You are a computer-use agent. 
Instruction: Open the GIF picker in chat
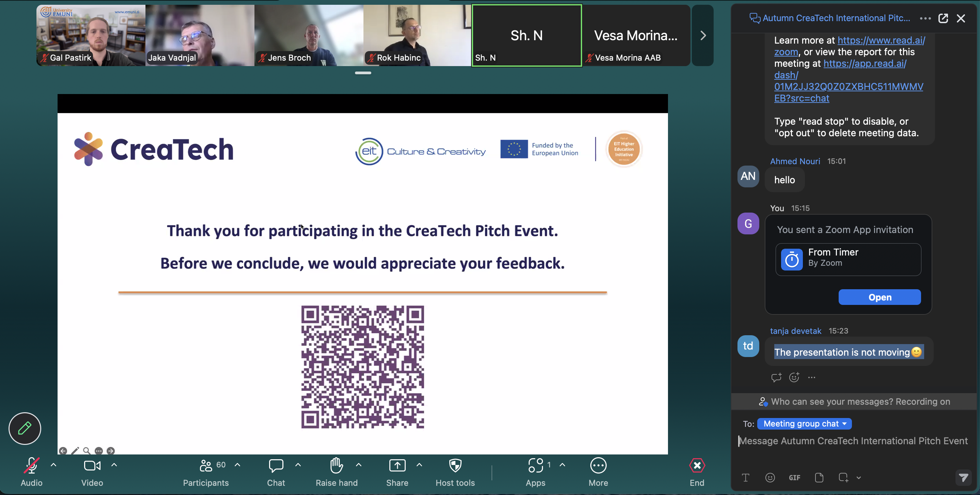point(794,478)
